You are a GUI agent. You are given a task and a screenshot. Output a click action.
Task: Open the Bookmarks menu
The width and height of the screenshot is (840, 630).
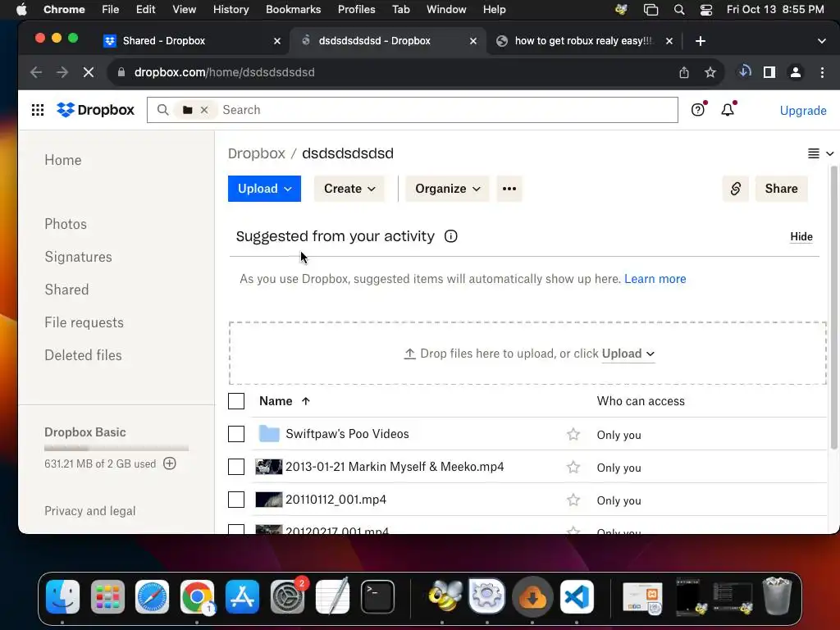[293, 10]
